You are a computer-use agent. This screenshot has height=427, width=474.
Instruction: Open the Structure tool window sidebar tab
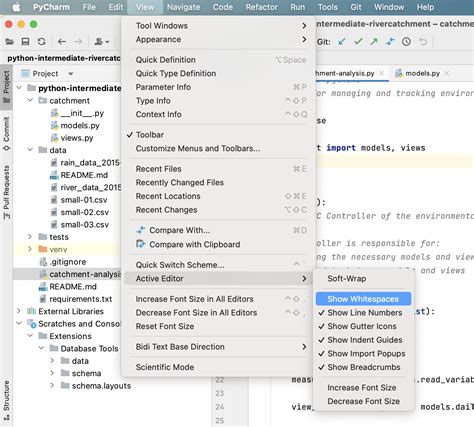coord(6,400)
